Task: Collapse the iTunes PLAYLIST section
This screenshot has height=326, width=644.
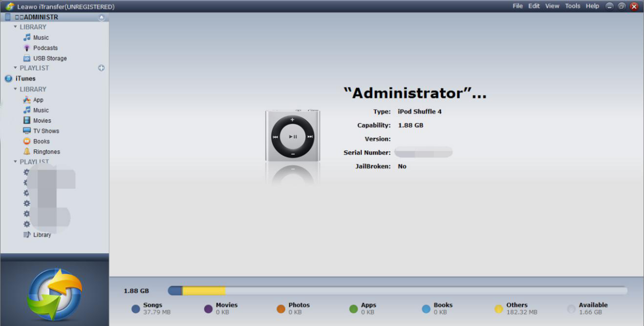Action: point(16,162)
